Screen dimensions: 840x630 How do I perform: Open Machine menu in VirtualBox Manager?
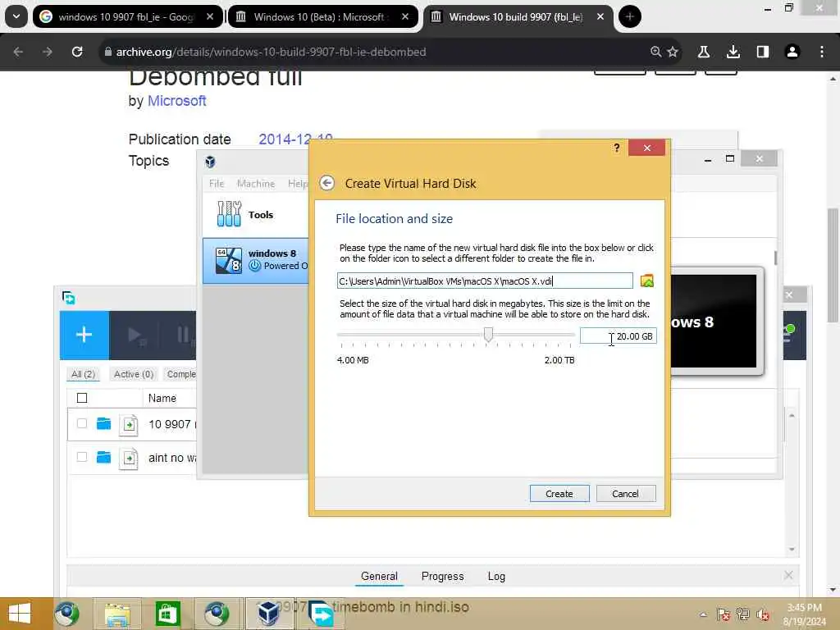click(x=256, y=183)
